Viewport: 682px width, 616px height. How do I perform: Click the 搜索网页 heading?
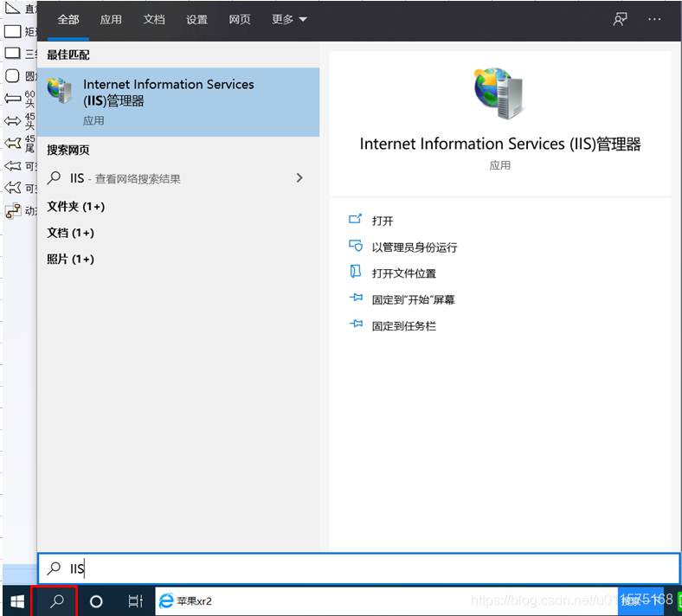pyautogui.click(x=68, y=150)
